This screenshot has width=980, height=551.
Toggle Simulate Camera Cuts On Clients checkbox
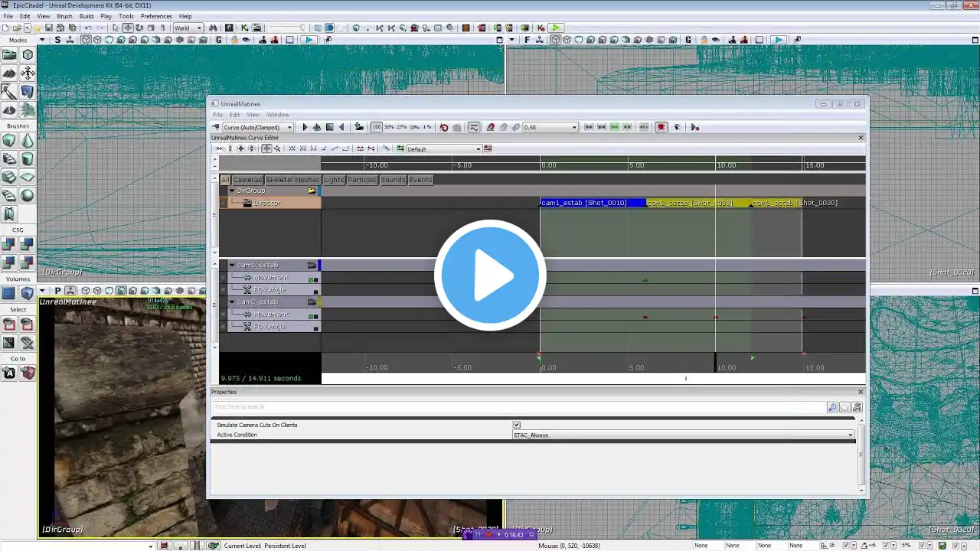(517, 425)
